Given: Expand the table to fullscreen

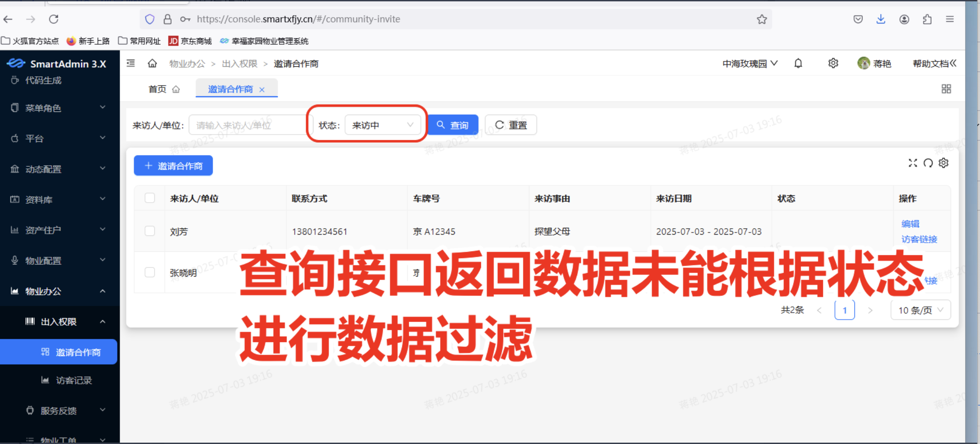Looking at the screenshot, I should [x=913, y=163].
